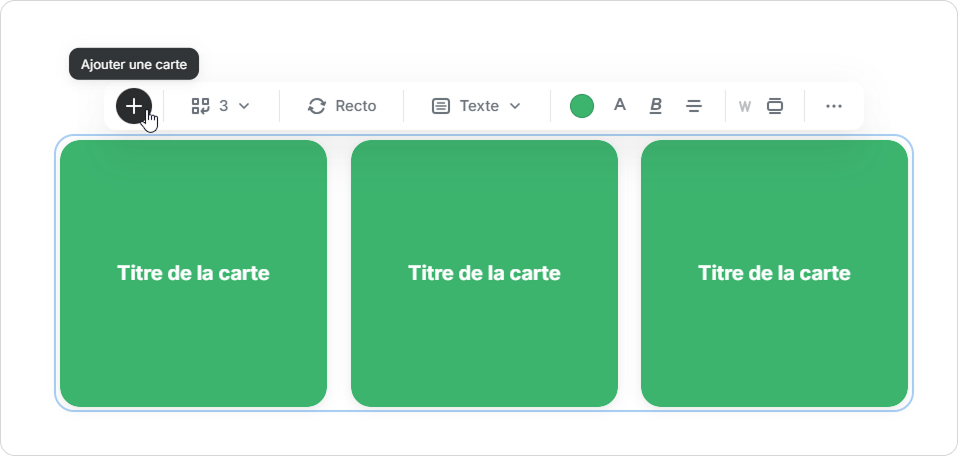Select the first green card
The image size is (958, 456).
coord(193,340)
